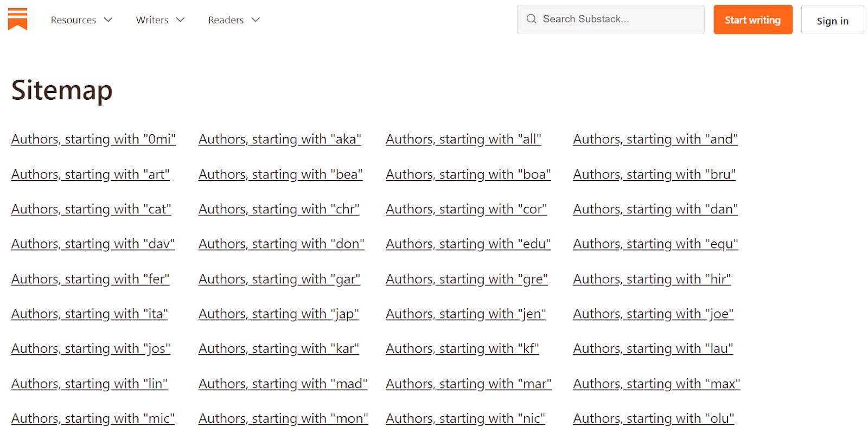Click the search magnifier icon

(x=531, y=19)
